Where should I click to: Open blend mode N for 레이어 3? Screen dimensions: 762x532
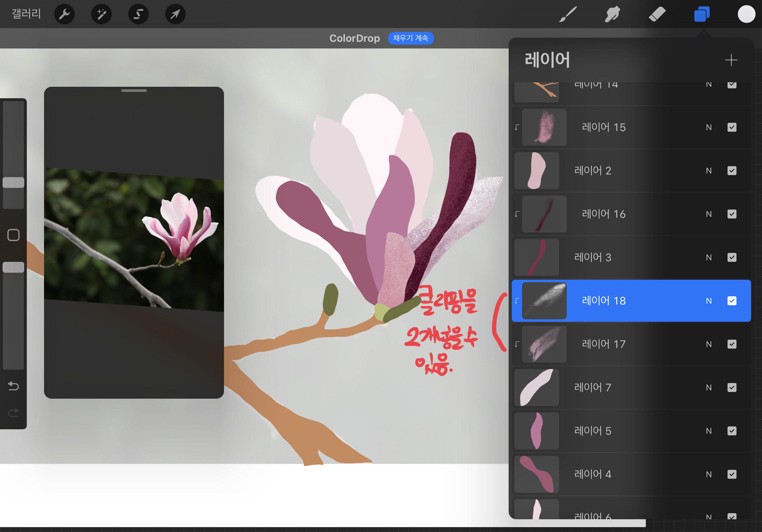point(709,257)
